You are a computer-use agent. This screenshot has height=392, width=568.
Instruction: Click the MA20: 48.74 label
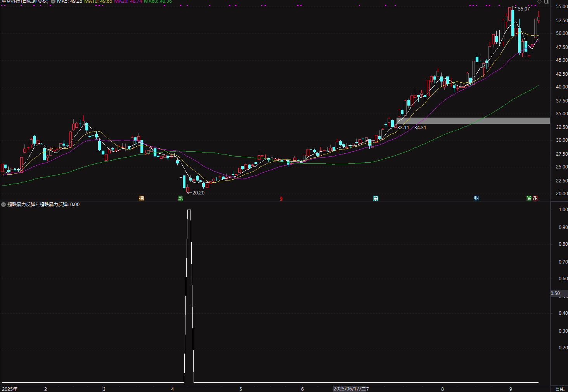(128, 2)
